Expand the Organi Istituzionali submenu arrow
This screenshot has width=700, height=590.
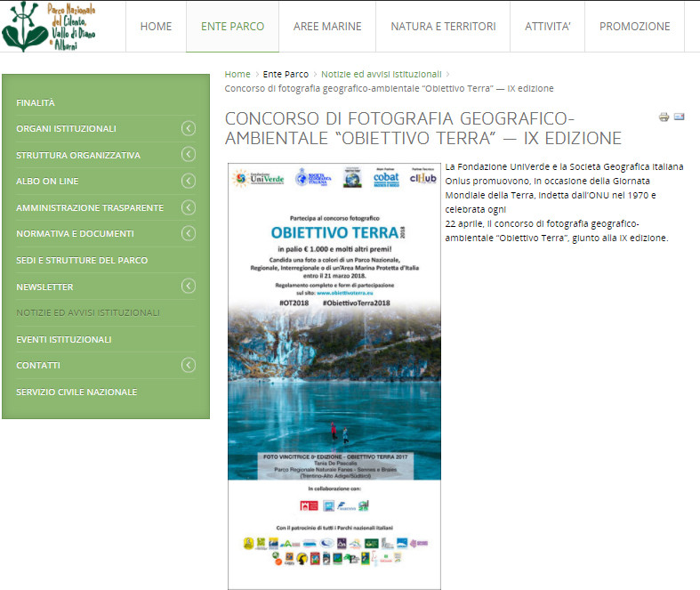188,128
